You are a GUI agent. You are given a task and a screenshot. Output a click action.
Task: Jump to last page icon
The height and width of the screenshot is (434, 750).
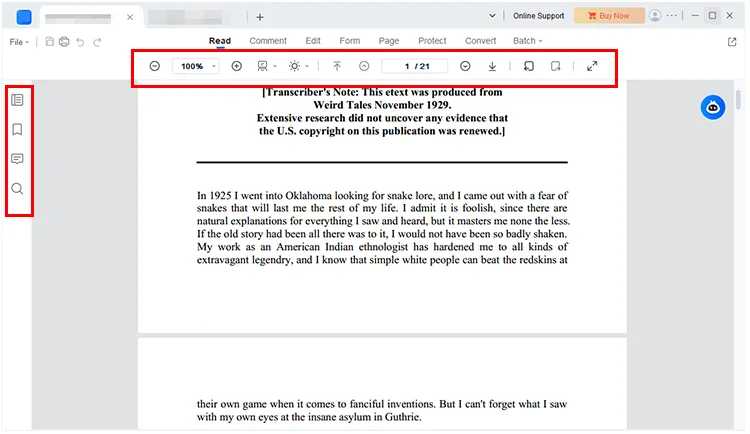pyautogui.click(x=492, y=66)
